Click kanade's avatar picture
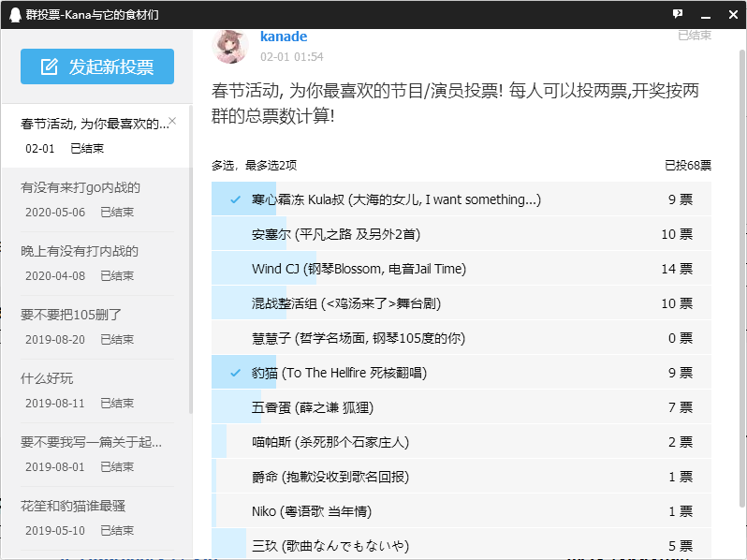Viewport: 747px width, 560px height. [231, 45]
